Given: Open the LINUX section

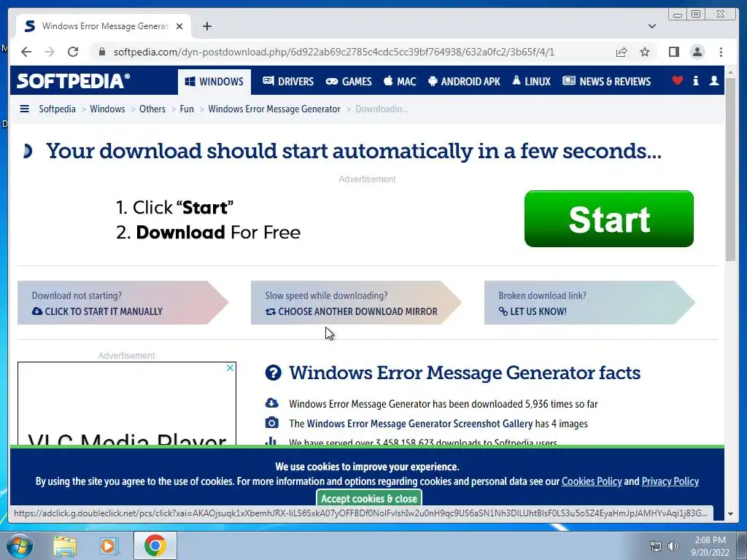Looking at the screenshot, I should click(531, 82).
